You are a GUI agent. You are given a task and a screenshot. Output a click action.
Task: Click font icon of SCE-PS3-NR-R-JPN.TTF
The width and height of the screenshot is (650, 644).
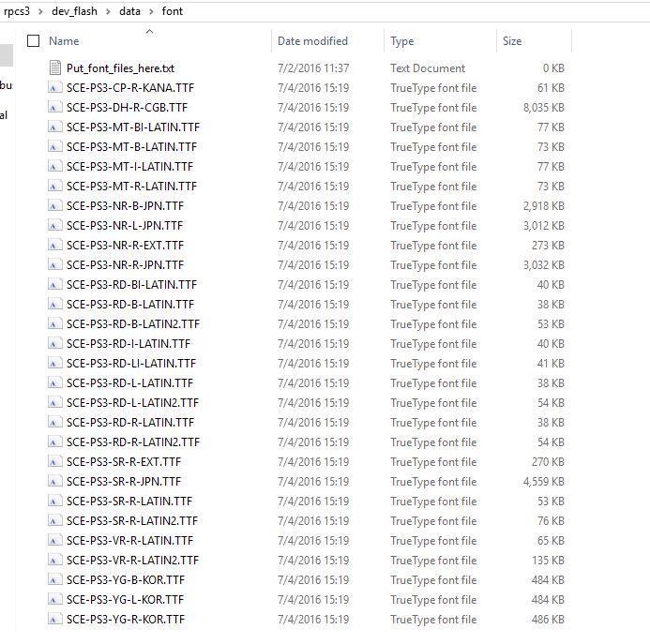point(54,264)
